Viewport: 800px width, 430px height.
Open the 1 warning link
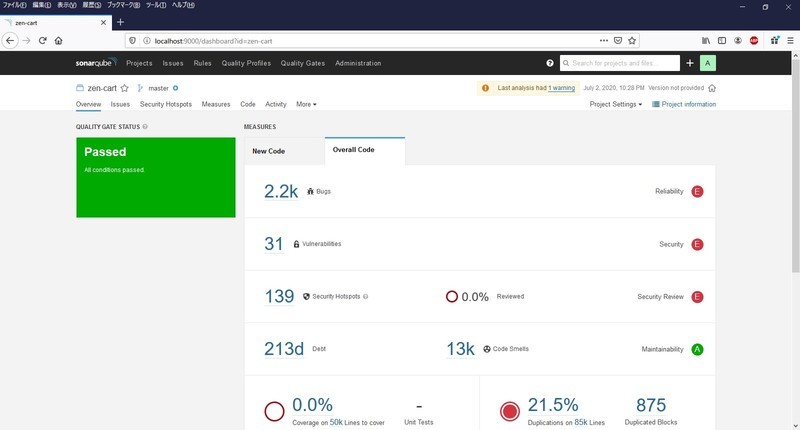pyautogui.click(x=561, y=88)
